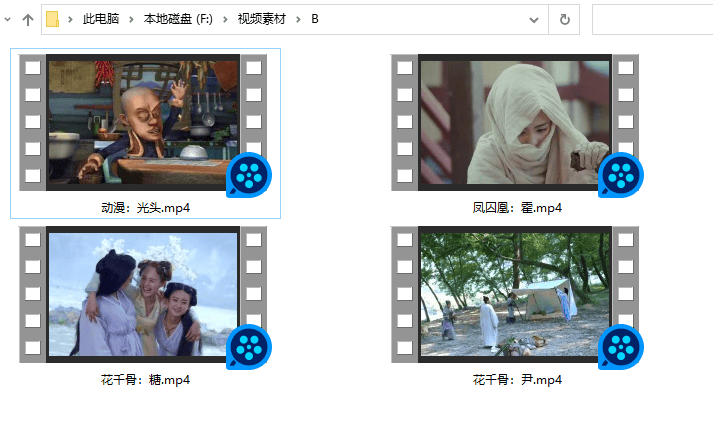Refresh the current folder view
713x436 pixels.
pyautogui.click(x=565, y=19)
